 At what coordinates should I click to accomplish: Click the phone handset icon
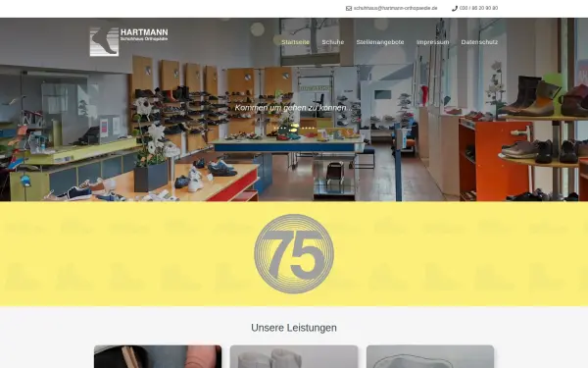click(x=455, y=8)
